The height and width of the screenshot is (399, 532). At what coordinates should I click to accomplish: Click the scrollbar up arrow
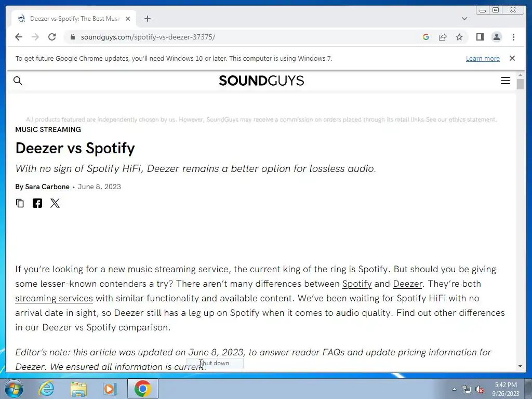tap(520, 75)
